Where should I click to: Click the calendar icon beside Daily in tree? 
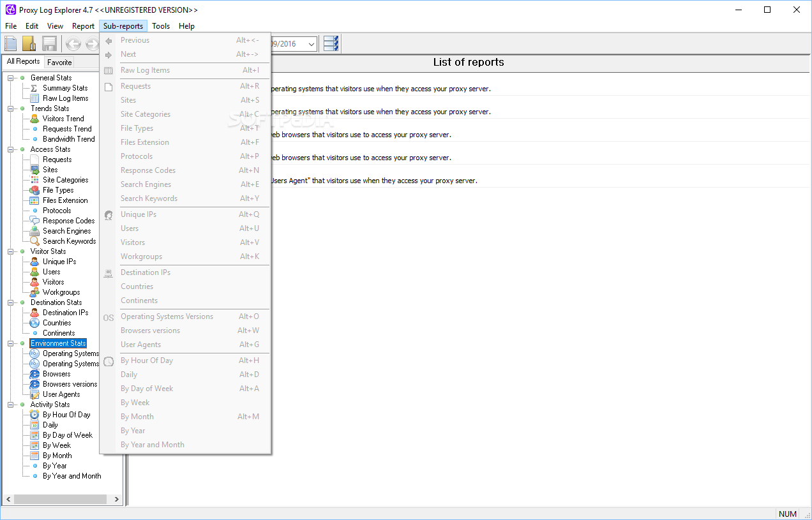point(34,425)
